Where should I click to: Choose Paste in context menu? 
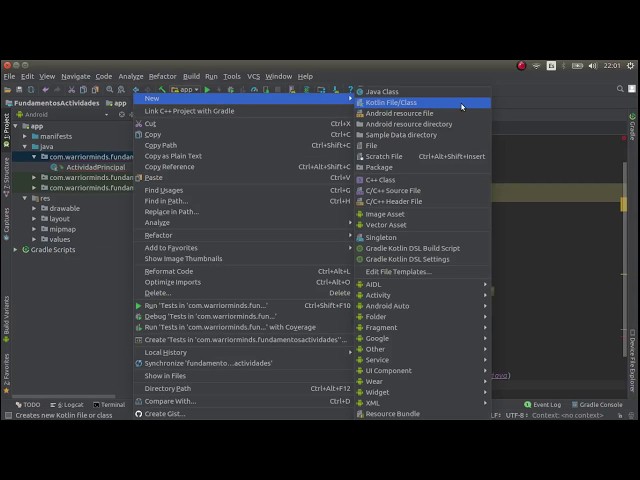click(x=244, y=178)
